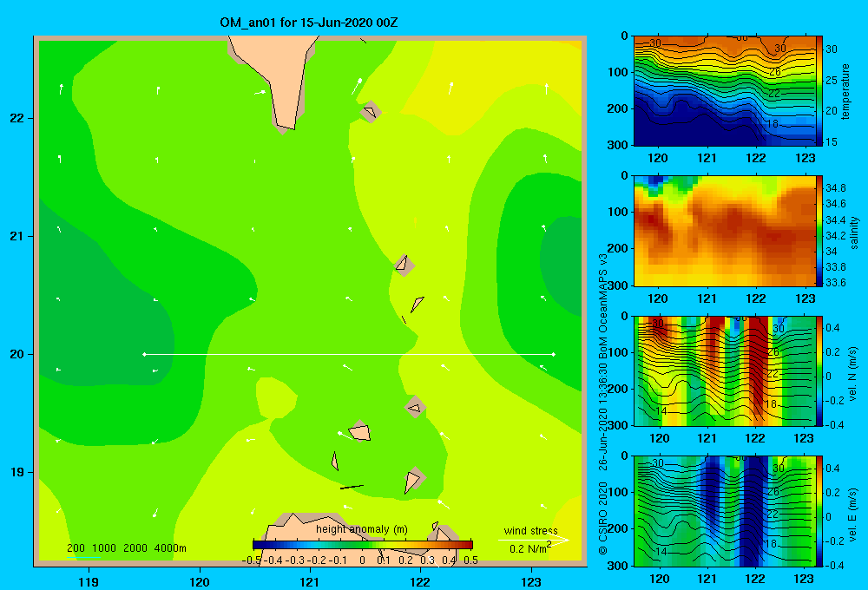Image resolution: width=868 pixels, height=590 pixels.
Task: Click depth label 300 on temperature panel
Action: point(619,145)
